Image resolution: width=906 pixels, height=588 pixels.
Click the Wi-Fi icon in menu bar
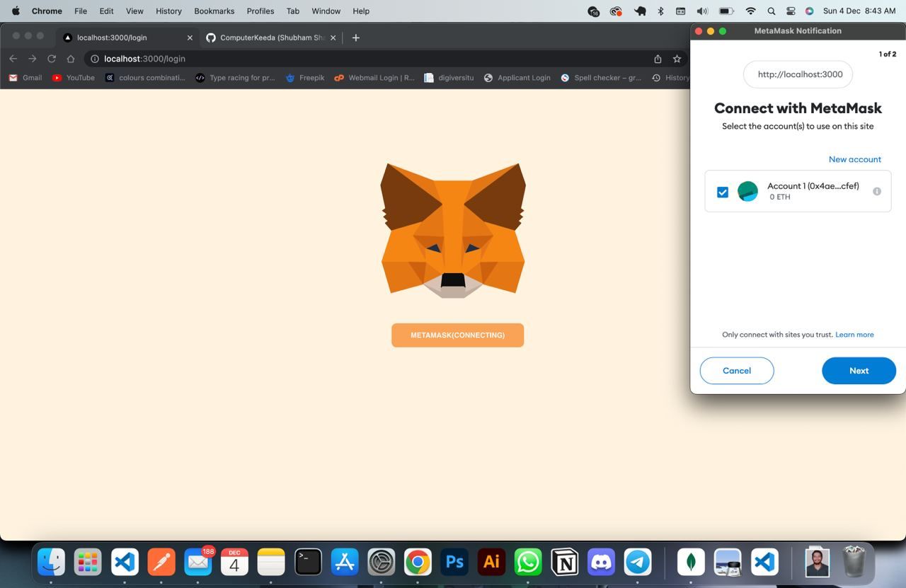coord(750,11)
